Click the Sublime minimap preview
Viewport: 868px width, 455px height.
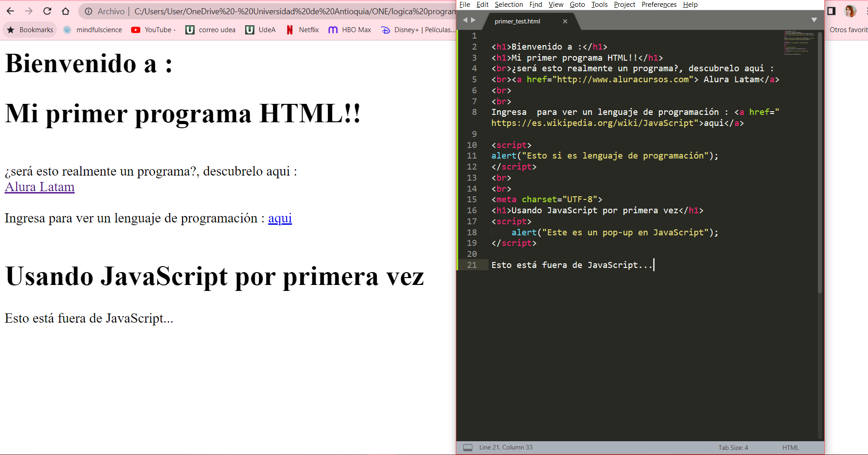[799, 43]
